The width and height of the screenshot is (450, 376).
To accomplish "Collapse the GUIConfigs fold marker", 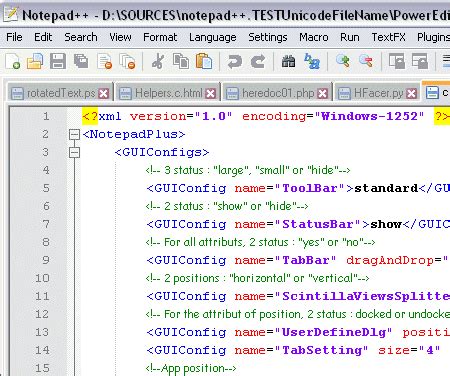I will click(74, 152).
